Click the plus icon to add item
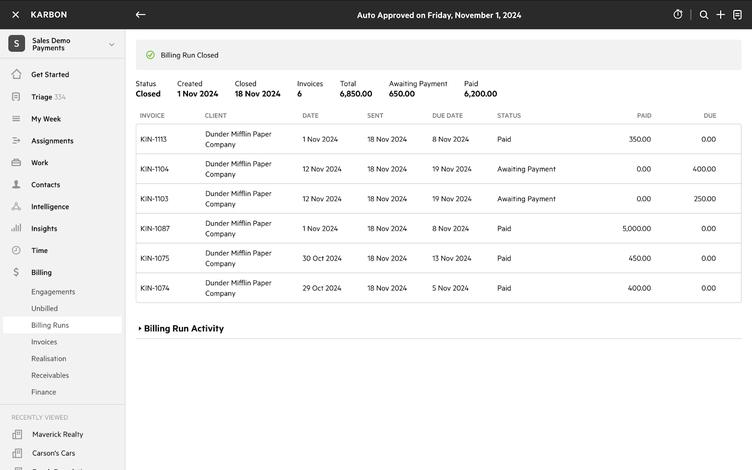Image resolution: width=752 pixels, height=470 pixels. [x=720, y=15]
